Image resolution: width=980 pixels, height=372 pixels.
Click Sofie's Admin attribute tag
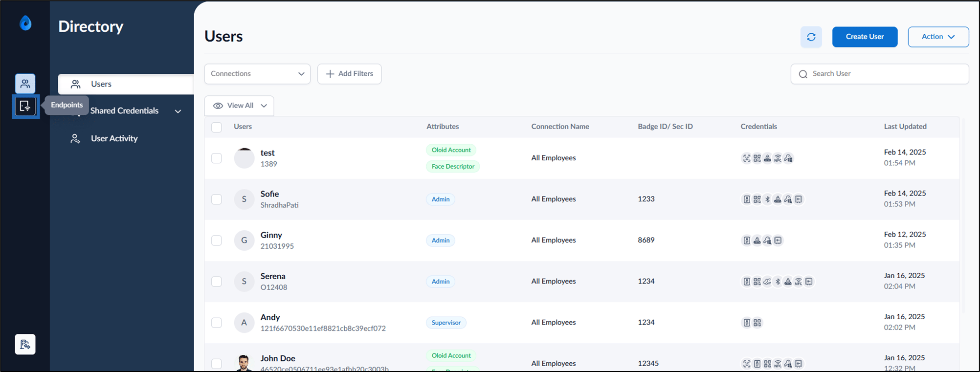441,199
